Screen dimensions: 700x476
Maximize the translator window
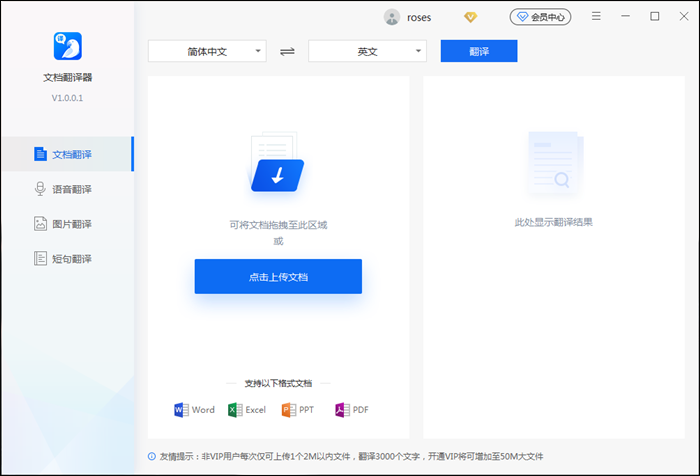pyautogui.click(x=654, y=17)
